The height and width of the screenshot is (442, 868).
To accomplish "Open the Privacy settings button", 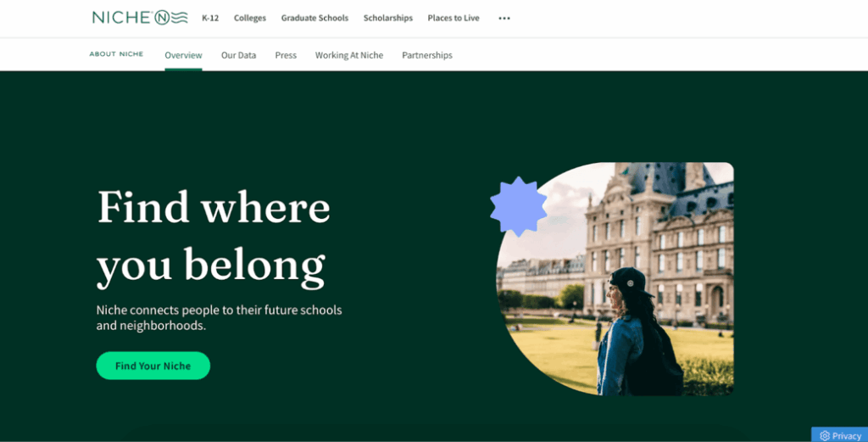I will 840,435.
